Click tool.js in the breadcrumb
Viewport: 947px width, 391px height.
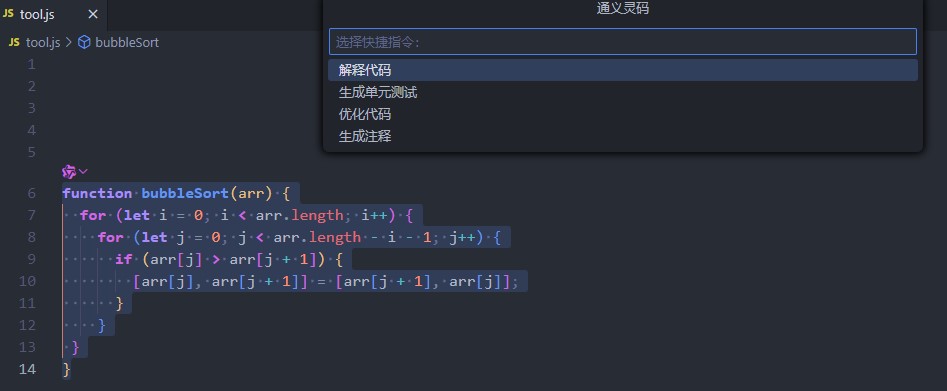tap(43, 43)
